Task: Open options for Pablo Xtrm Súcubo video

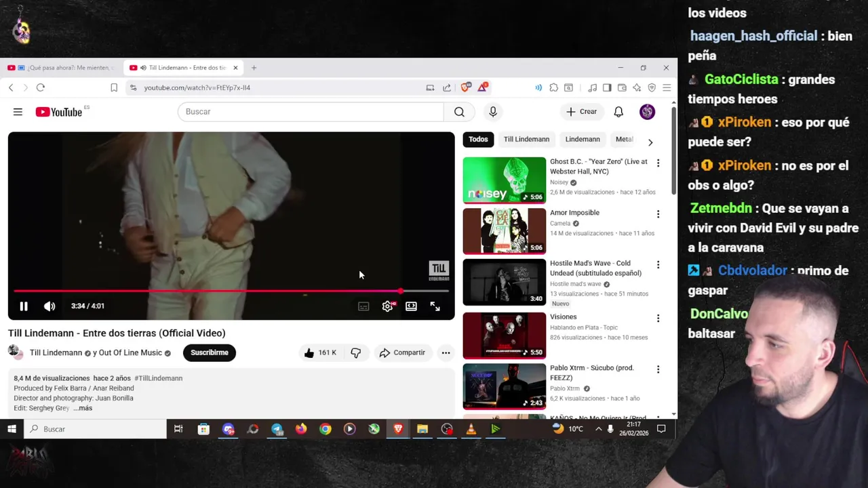Action: (658, 369)
